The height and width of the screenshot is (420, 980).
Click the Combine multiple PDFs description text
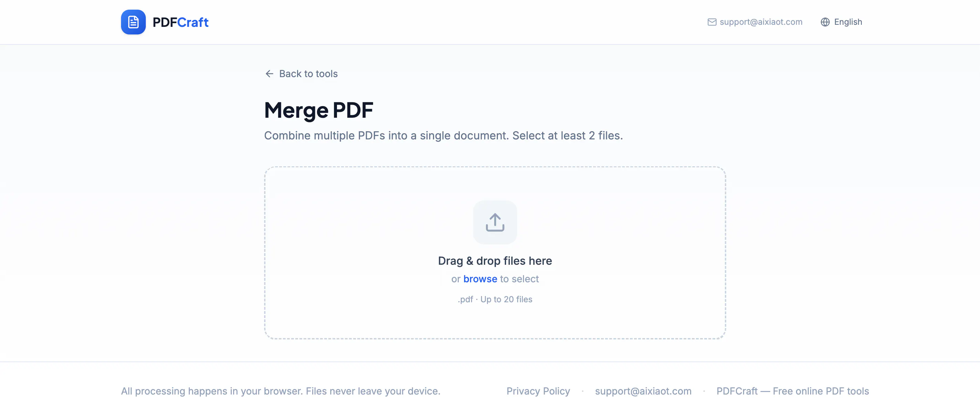443,136
